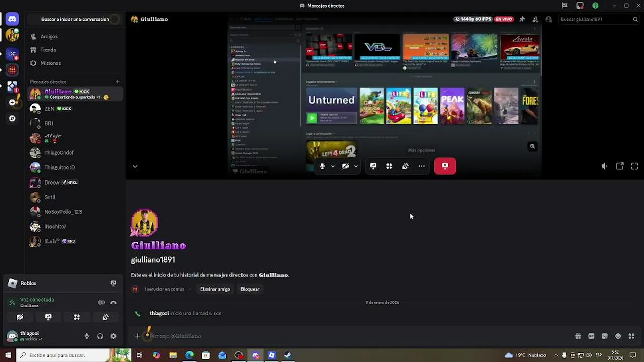
Task: Open soundboard from call controls
Action: 406,166
